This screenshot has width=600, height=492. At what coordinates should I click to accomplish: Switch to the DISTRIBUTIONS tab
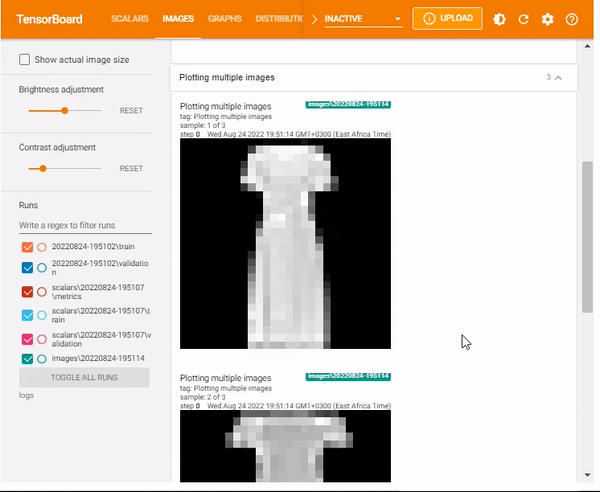(279, 19)
